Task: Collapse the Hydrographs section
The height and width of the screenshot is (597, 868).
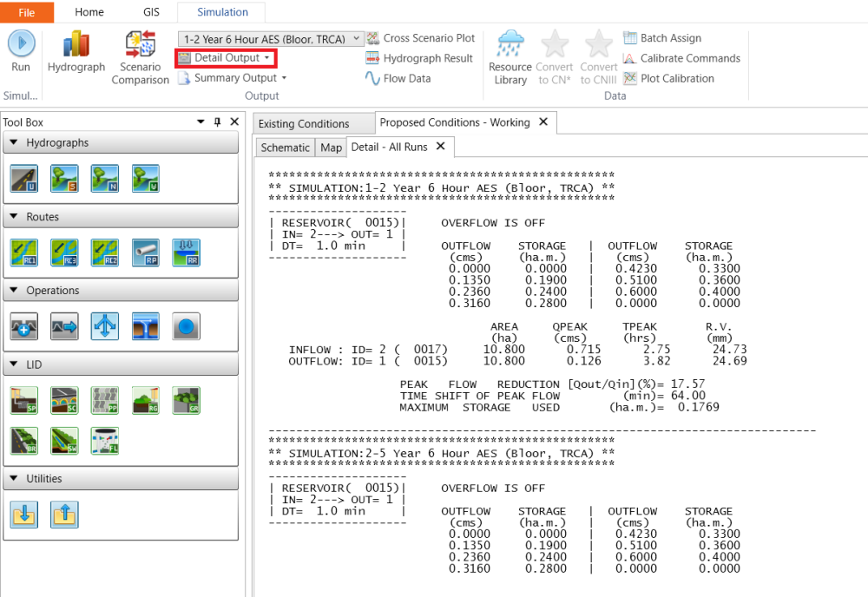Action: coord(14,142)
